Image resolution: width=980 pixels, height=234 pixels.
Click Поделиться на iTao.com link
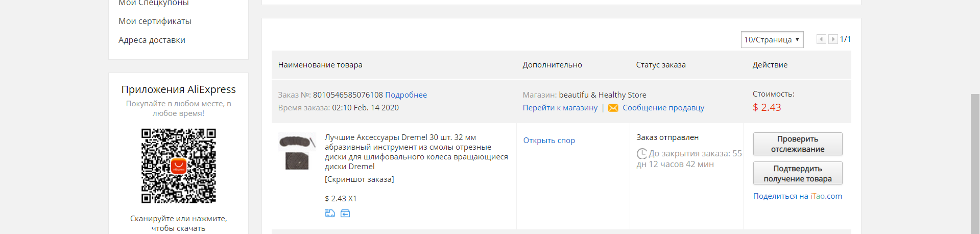pos(798,196)
